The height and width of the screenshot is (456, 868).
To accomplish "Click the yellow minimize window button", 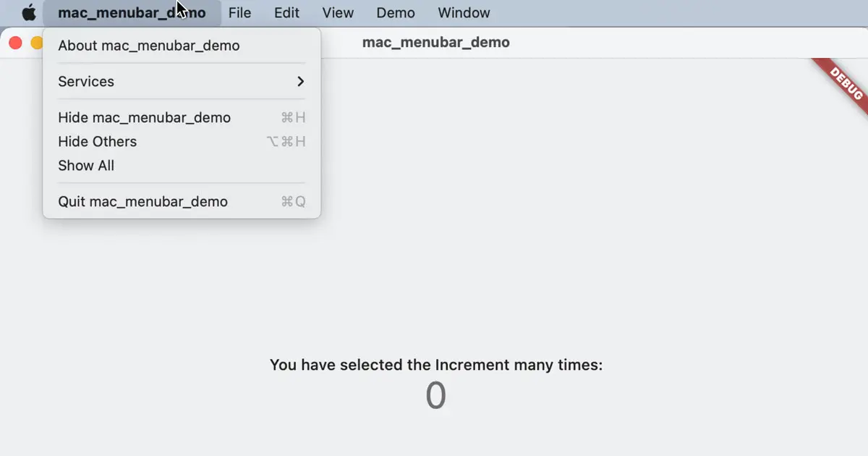I will pos(36,43).
